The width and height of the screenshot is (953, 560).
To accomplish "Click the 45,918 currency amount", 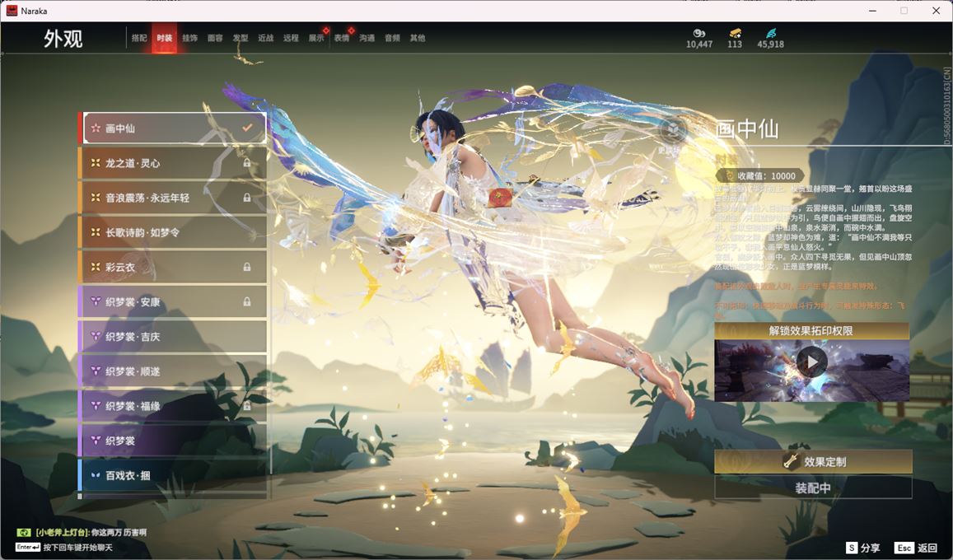I will [x=771, y=44].
